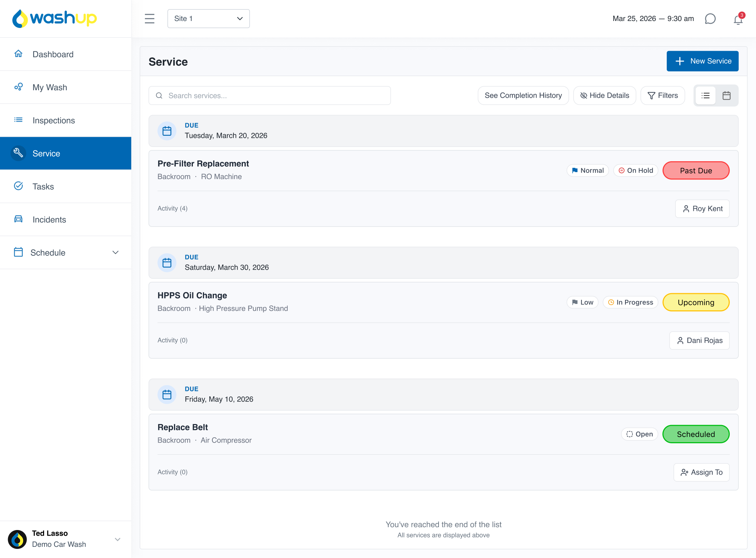Open the Incidents page
This screenshot has width=756, height=558.
pos(49,219)
